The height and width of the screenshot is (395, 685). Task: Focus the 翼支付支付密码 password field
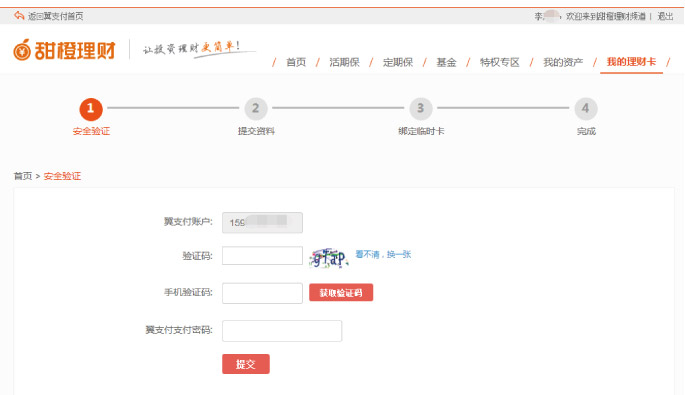(x=282, y=331)
